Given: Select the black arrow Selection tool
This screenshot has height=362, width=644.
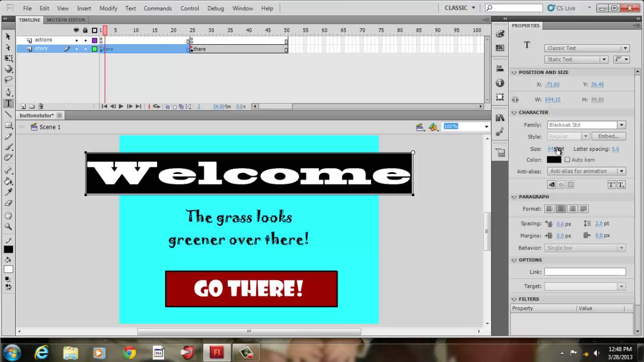Looking at the screenshot, I should [8, 36].
